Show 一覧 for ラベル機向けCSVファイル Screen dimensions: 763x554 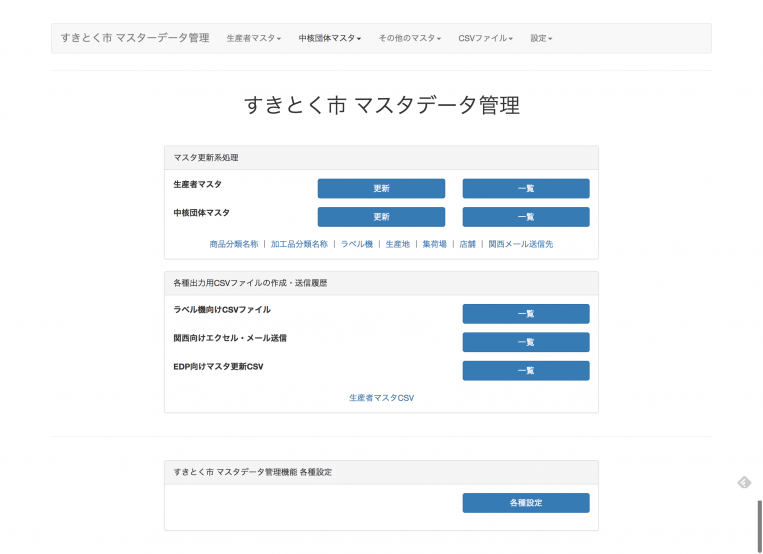click(x=526, y=314)
